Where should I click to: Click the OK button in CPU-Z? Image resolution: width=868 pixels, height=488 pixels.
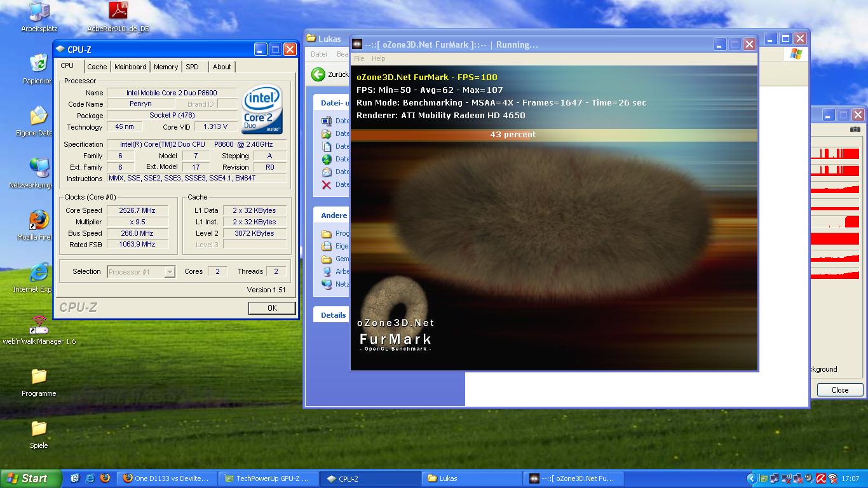pyautogui.click(x=272, y=308)
